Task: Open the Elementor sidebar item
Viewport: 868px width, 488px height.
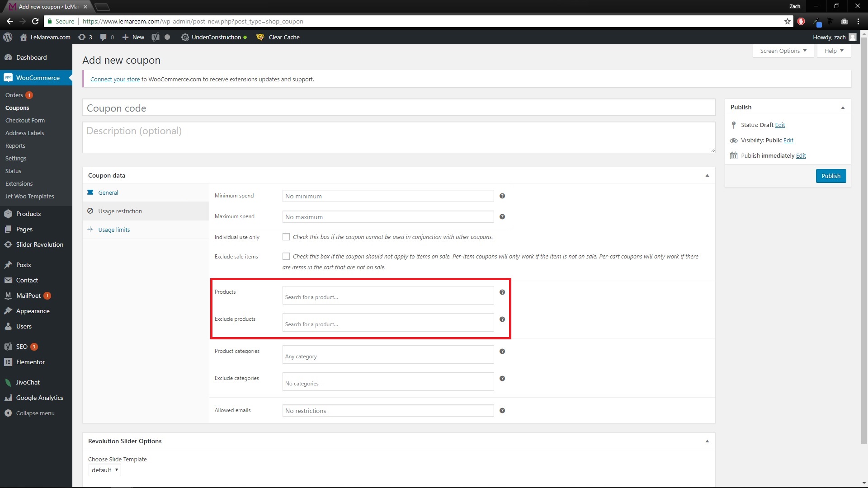Action: 36,362
